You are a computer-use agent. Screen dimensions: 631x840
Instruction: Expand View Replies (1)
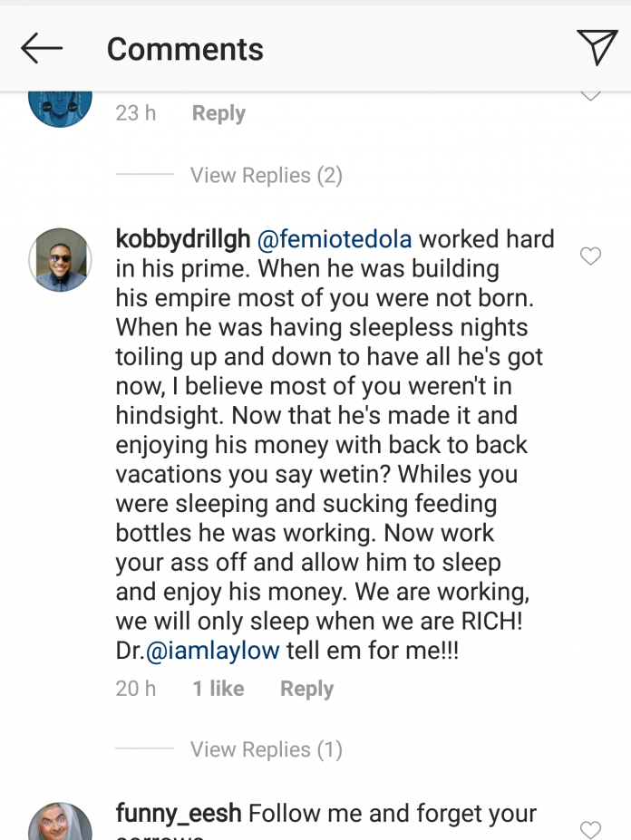(x=266, y=749)
